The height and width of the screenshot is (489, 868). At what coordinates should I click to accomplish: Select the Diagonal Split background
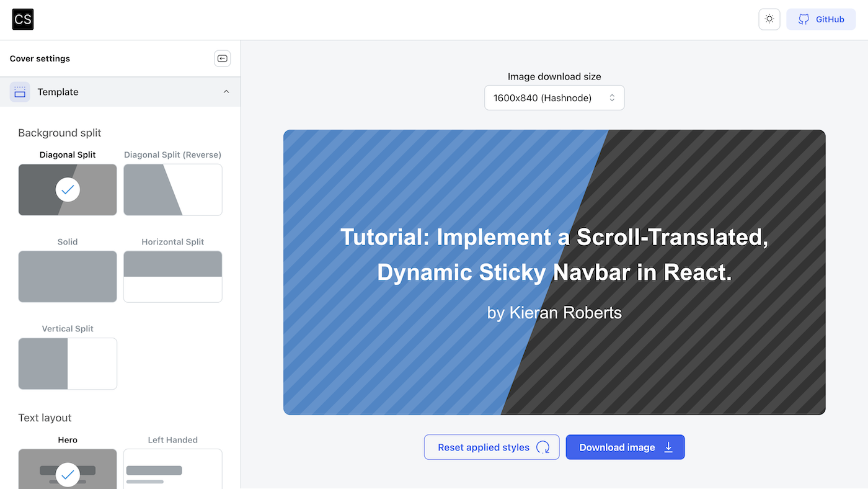pyautogui.click(x=68, y=190)
